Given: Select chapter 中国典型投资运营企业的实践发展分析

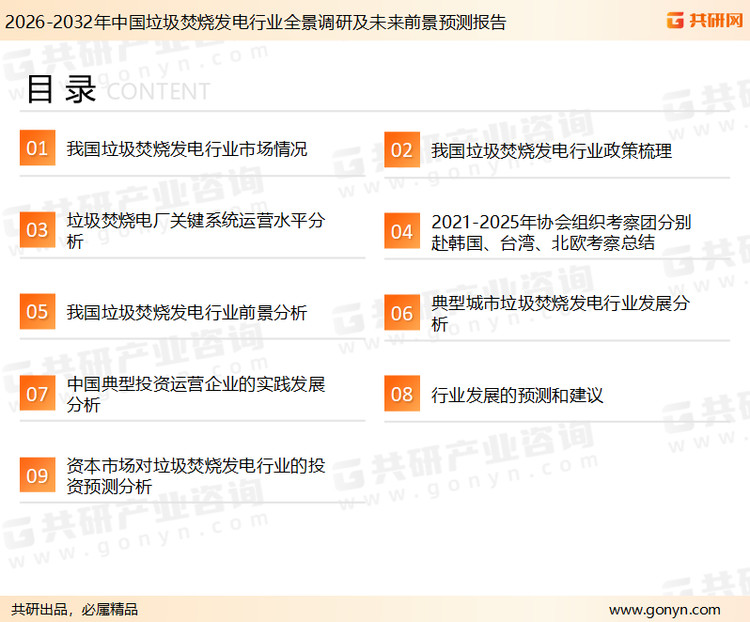Looking at the screenshot, I should 196,394.
